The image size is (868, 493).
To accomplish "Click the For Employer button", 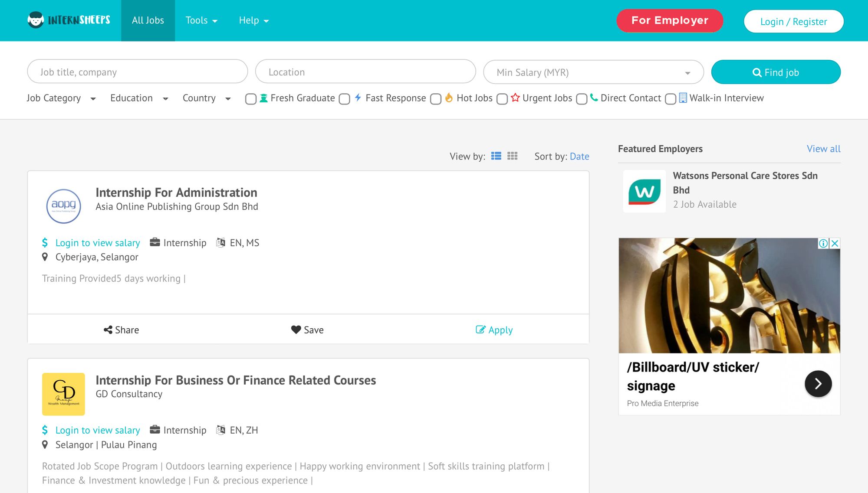I will [669, 20].
